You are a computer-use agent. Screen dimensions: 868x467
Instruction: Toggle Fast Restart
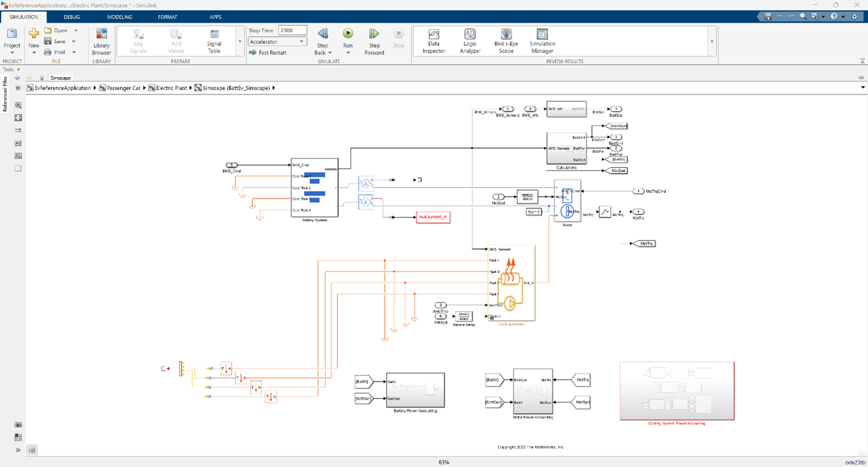point(268,53)
